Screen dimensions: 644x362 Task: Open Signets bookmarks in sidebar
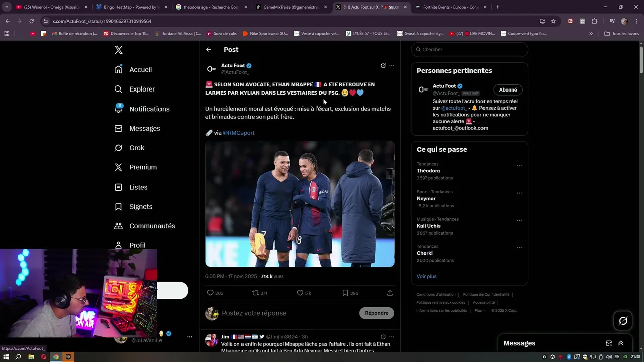[133, 206]
